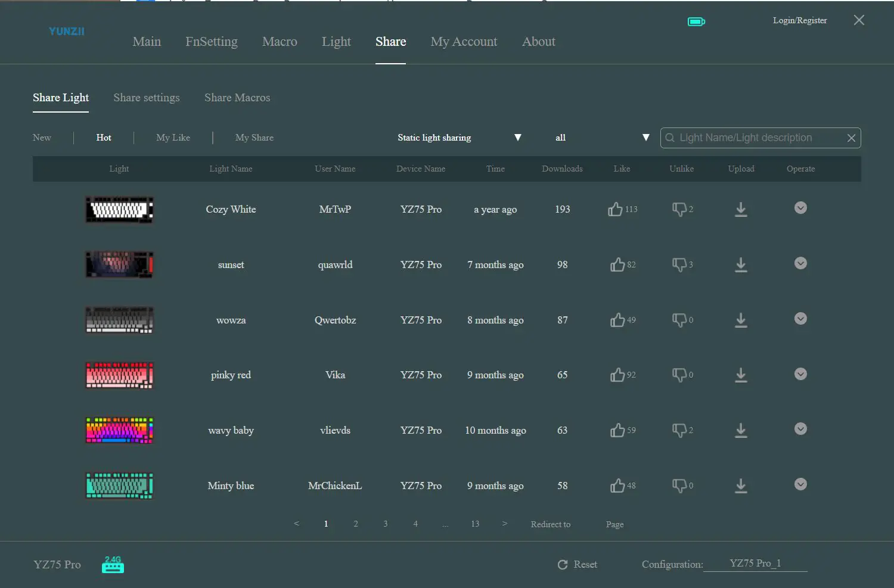Click the YUNZII logo
The width and height of the screenshot is (894, 588).
point(67,31)
